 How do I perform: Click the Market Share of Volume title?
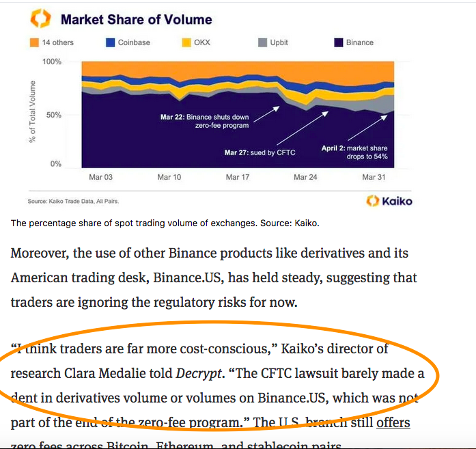click(x=137, y=20)
